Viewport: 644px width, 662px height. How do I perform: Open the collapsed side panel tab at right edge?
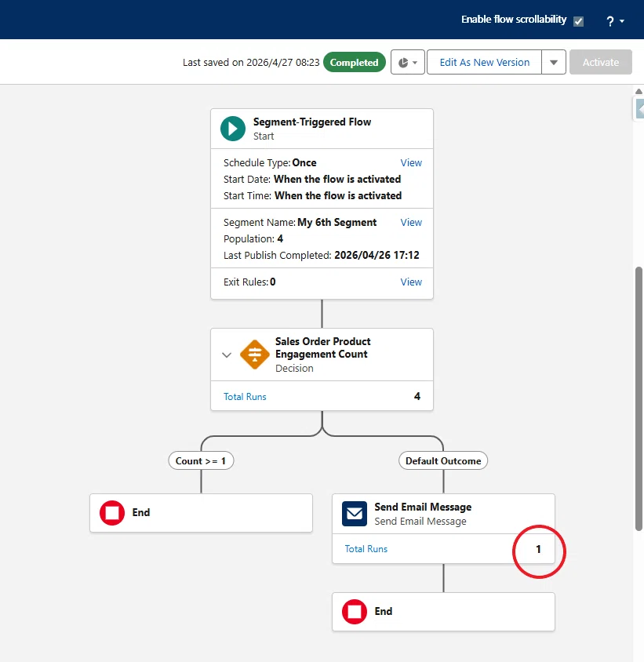tap(639, 109)
